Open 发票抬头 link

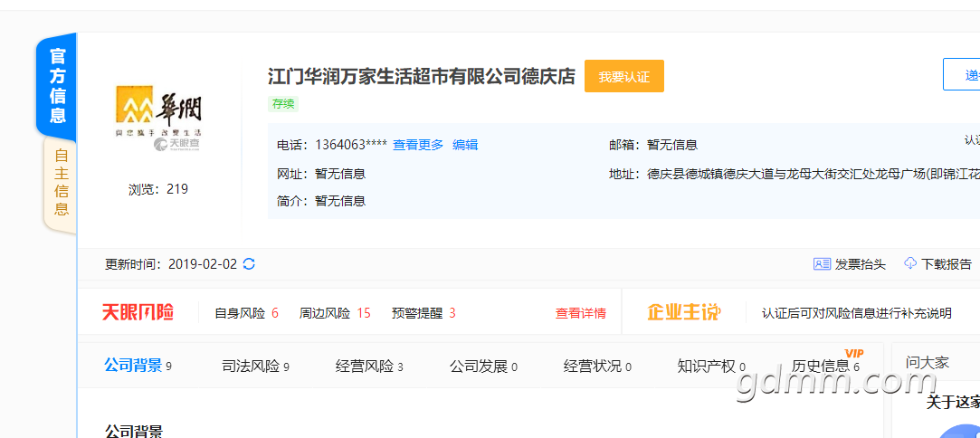click(x=860, y=264)
